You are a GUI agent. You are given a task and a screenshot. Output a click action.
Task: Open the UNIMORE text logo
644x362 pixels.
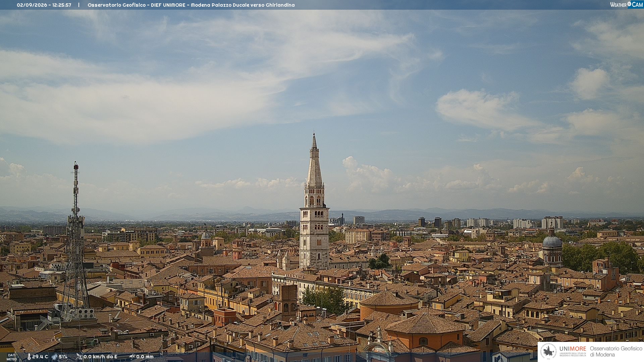click(x=573, y=349)
